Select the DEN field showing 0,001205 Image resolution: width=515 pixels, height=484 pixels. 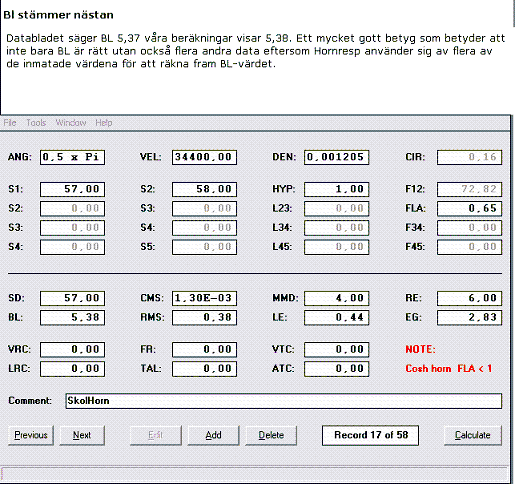click(x=336, y=157)
